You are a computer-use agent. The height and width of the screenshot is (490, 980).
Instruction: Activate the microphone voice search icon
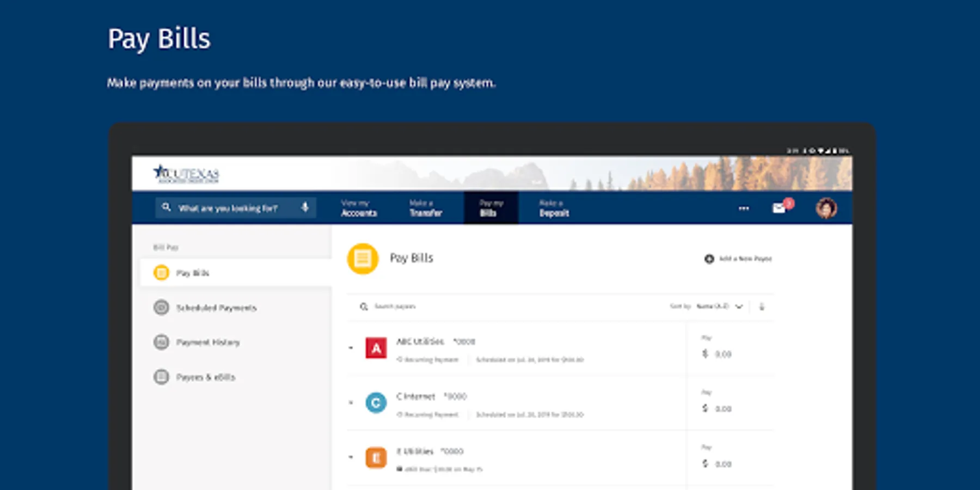coord(305,207)
